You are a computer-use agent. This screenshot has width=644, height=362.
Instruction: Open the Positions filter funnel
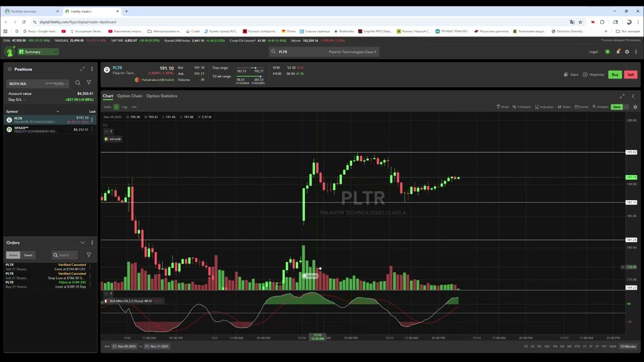click(89, 83)
